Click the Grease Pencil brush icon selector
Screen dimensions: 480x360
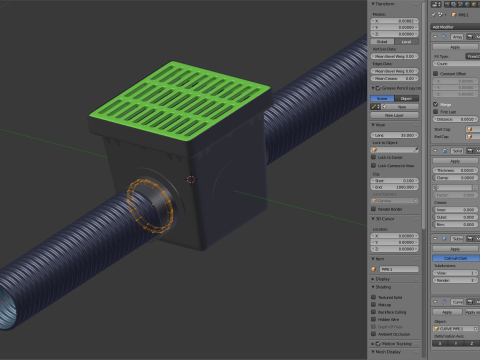(x=375, y=107)
